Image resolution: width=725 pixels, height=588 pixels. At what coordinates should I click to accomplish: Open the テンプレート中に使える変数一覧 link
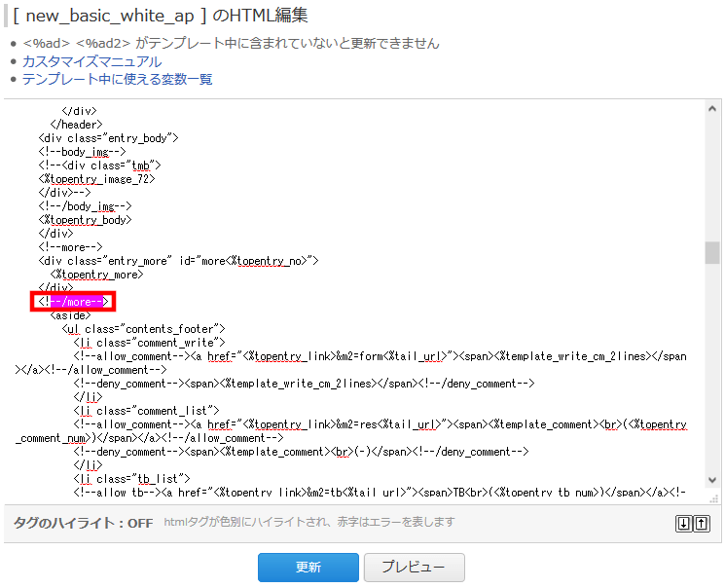click(117, 79)
